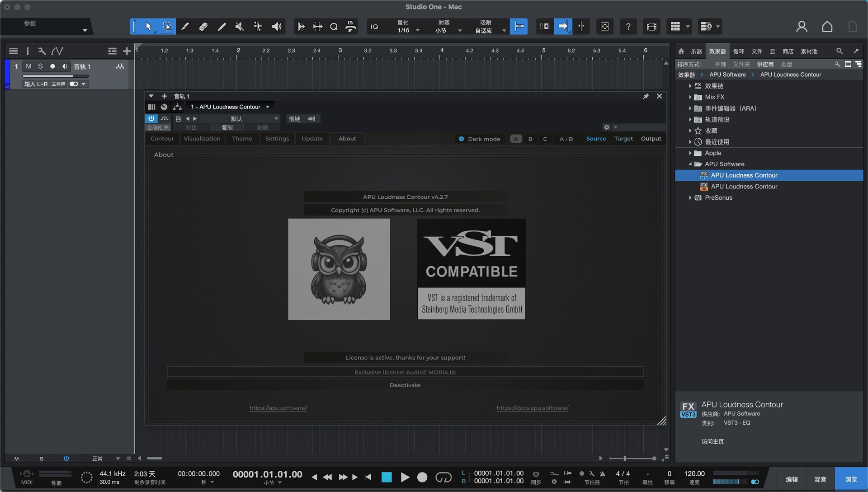This screenshot has height=492, width=868.
Task: Toggle the sidechain 侧链 button
Action: [294, 119]
